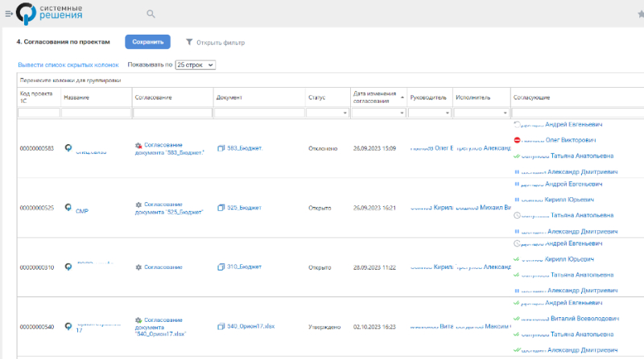This screenshot has width=644, height=359.
Task: Click the Документ column filter input
Action: [x=259, y=113]
